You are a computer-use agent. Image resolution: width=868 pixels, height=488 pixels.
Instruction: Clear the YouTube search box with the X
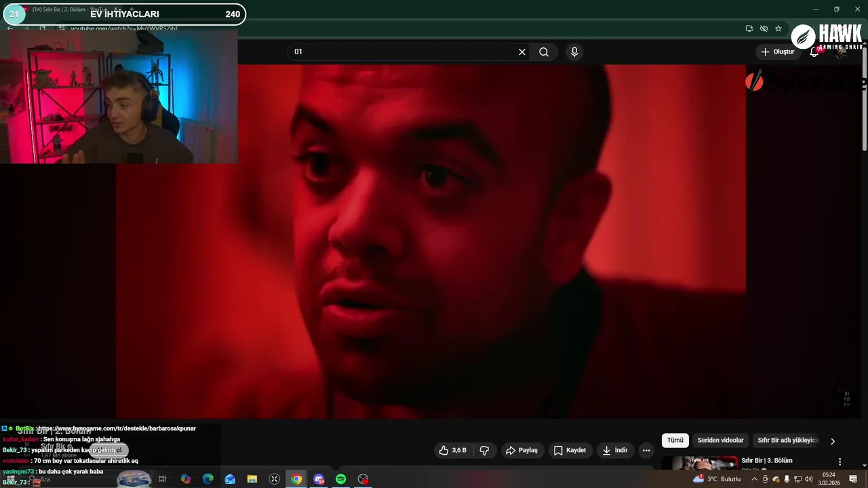522,52
